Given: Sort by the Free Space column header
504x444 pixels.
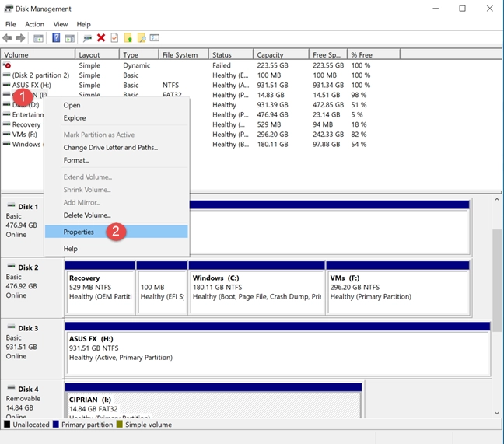Looking at the screenshot, I should 328,54.
